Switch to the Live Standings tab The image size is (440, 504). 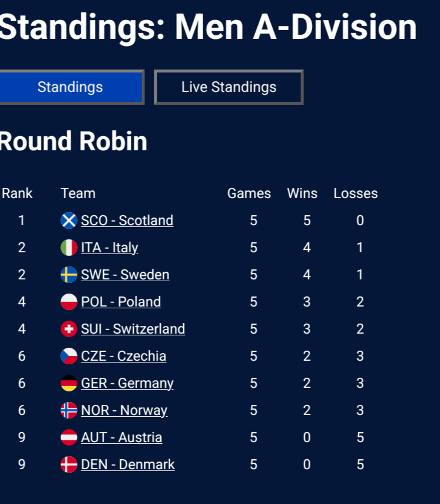pyautogui.click(x=229, y=87)
